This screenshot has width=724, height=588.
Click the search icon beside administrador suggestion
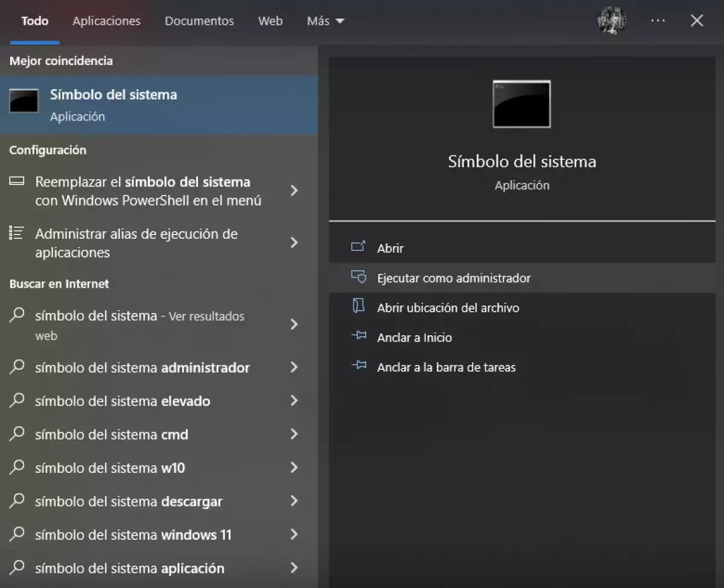pyautogui.click(x=17, y=367)
